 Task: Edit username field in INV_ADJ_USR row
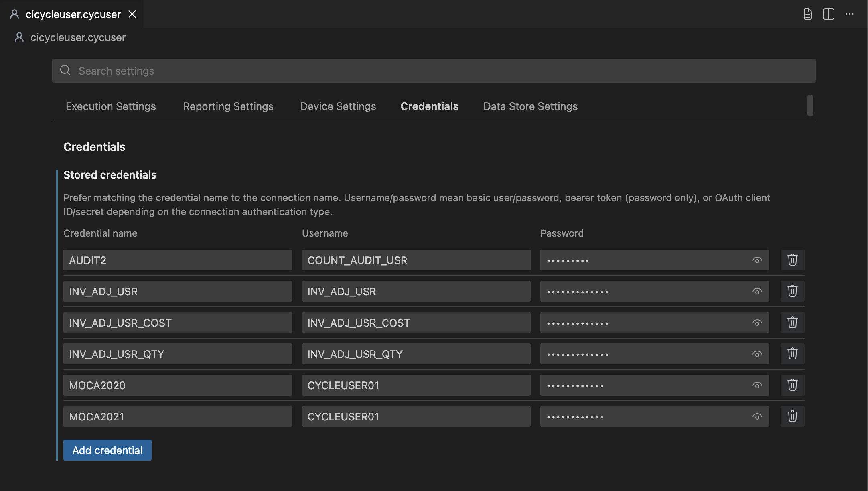point(416,291)
